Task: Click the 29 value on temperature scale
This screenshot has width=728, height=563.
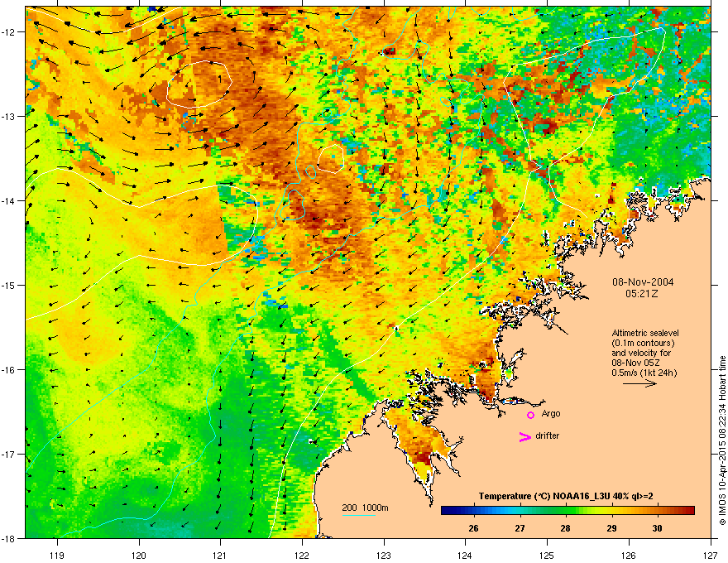Action: [611, 528]
